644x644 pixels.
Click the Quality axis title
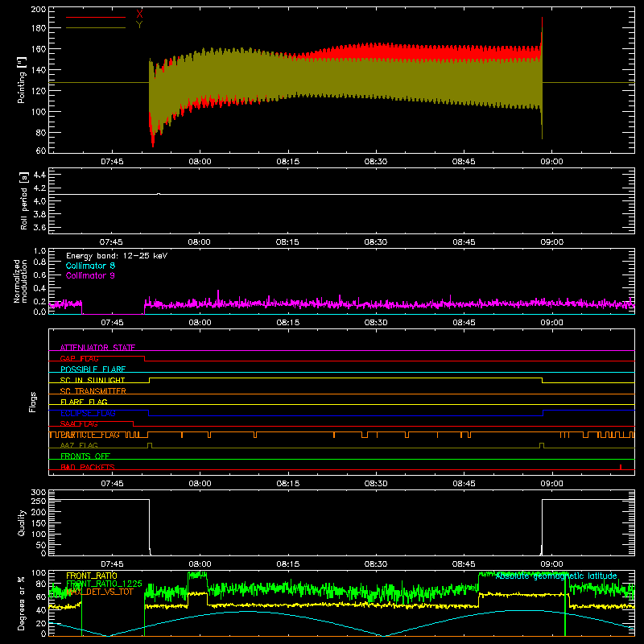pos(22,522)
